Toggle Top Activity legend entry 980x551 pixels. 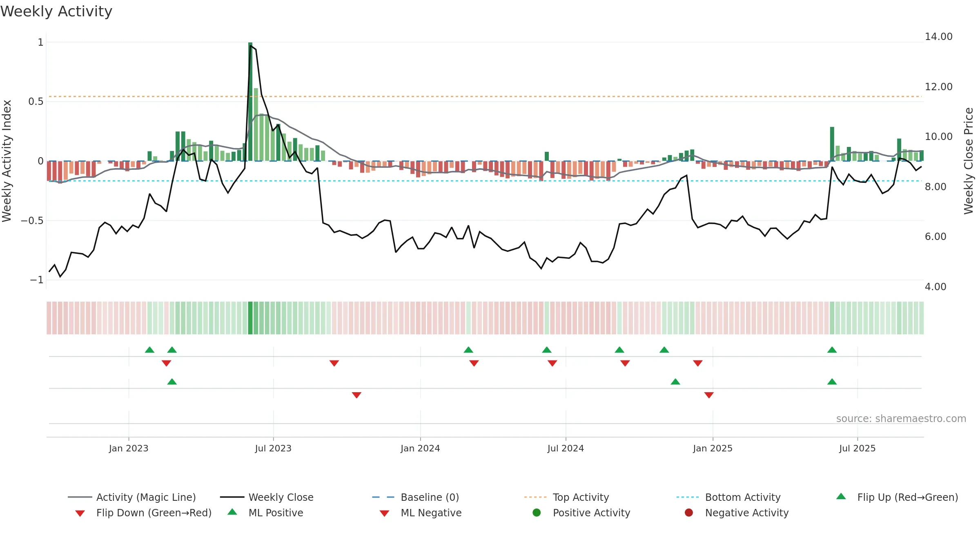566,497
